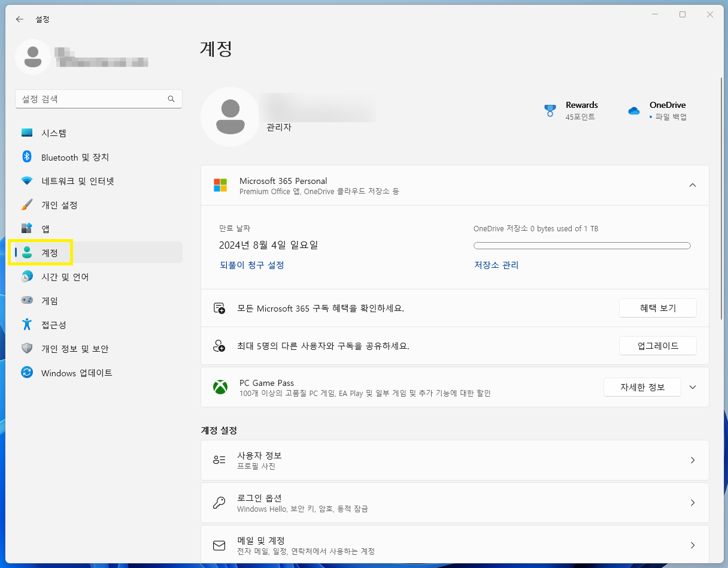Click the PC Game Pass title
This screenshot has height=568, width=728.
point(266,383)
